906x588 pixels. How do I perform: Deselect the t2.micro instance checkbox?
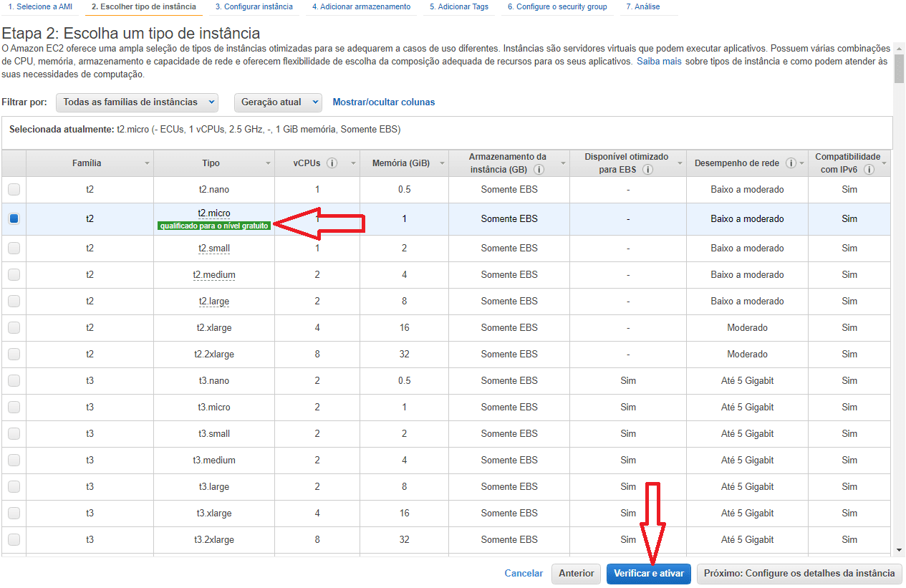(x=14, y=219)
